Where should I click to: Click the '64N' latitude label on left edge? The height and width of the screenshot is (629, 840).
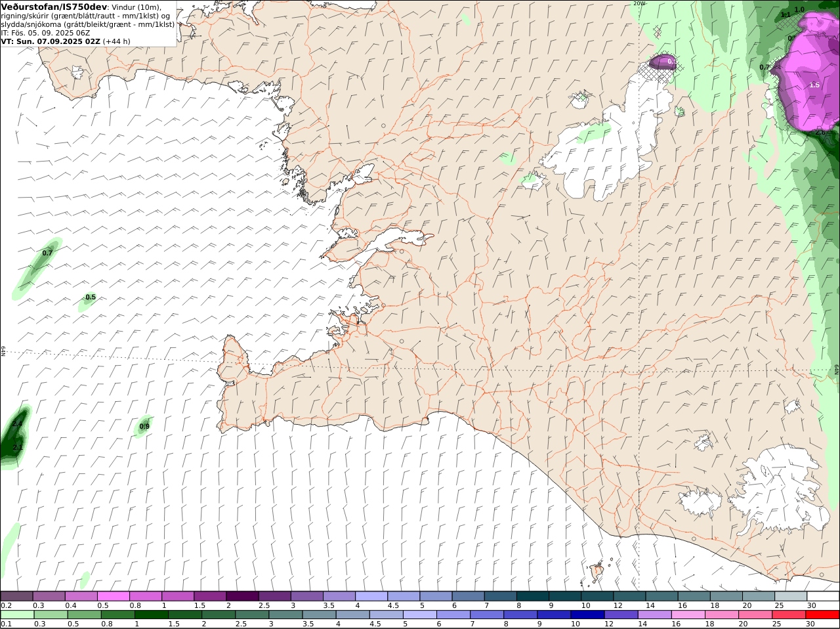[3, 351]
